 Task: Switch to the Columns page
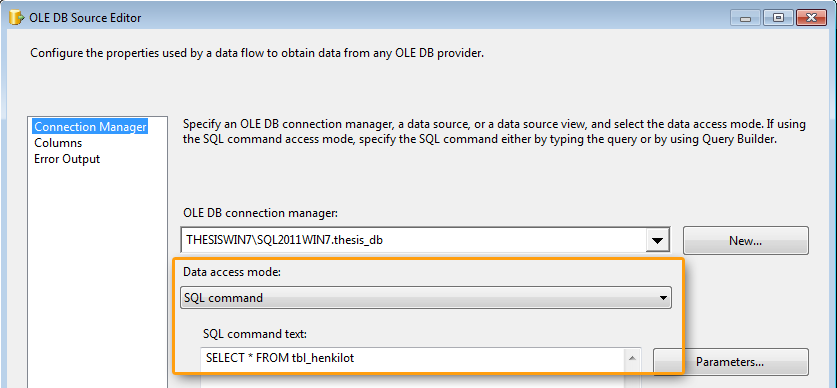58,143
